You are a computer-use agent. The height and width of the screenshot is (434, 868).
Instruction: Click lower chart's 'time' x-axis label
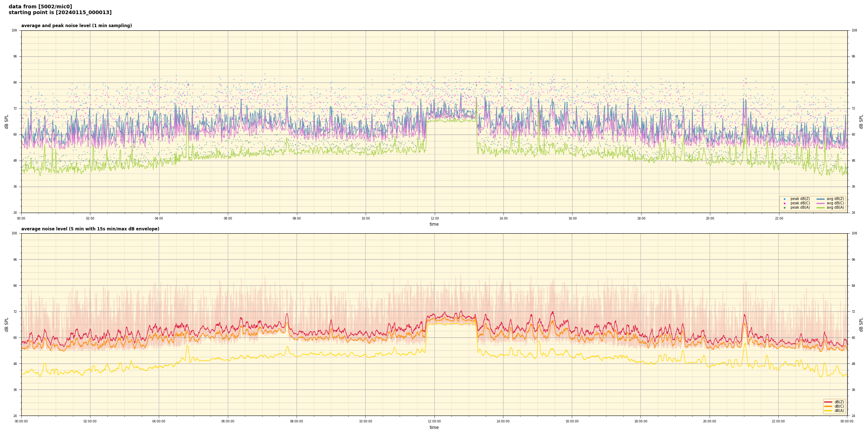[434, 427]
